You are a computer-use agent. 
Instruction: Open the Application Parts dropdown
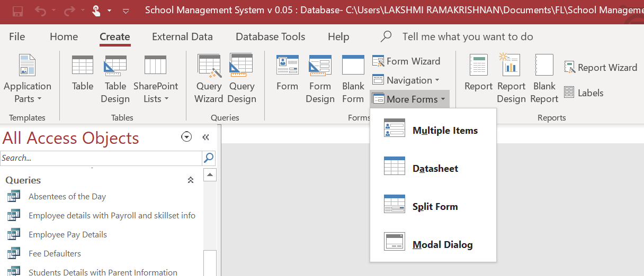coord(27,79)
